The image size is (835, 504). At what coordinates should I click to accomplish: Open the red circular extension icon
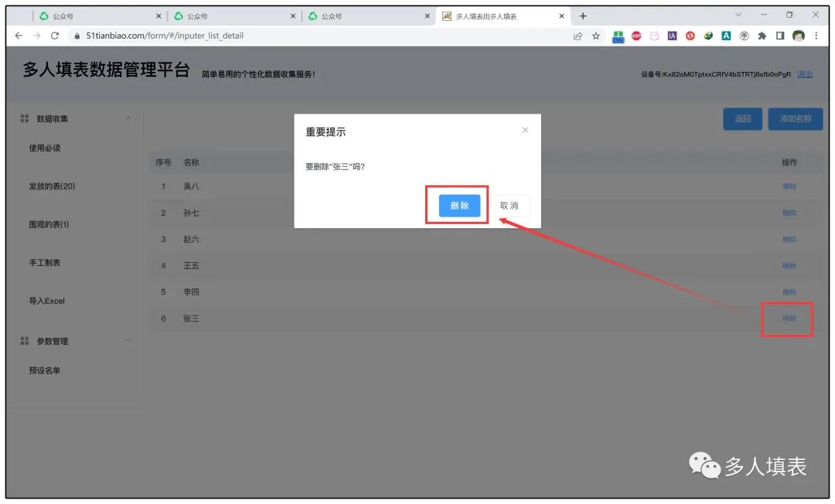point(690,36)
